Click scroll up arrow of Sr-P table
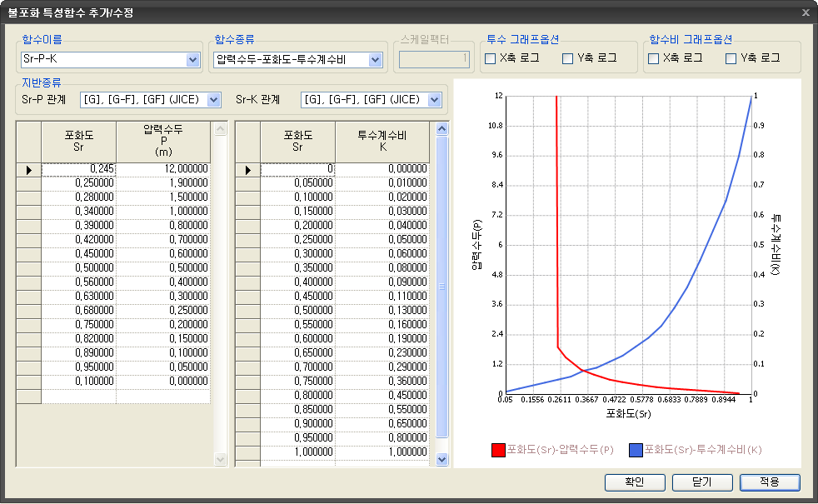The image size is (818, 504). pos(221,130)
